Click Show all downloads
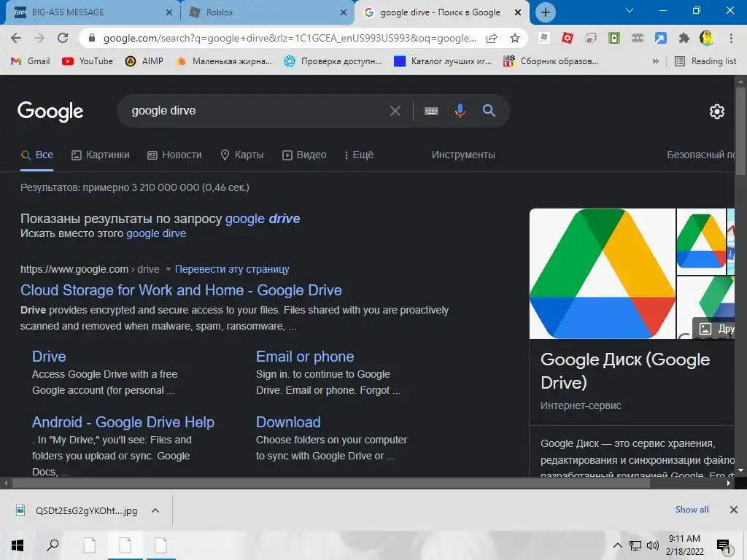Image resolution: width=747 pixels, height=560 pixels. (x=692, y=510)
